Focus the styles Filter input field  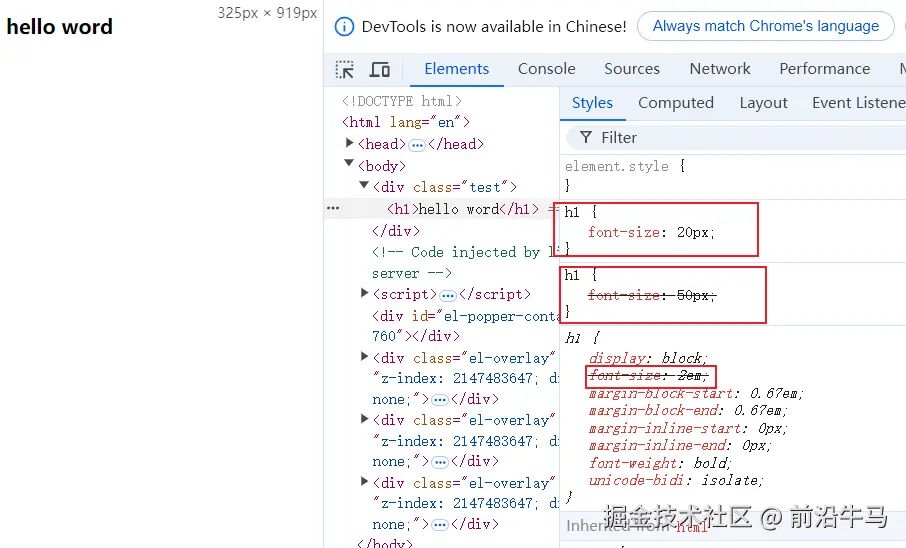[736, 138]
